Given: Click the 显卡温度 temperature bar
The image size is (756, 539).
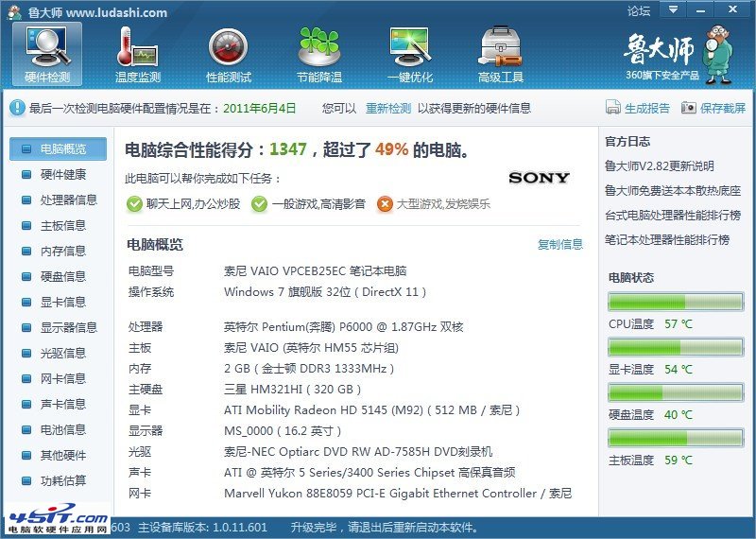Looking at the screenshot, I should pos(676,347).
